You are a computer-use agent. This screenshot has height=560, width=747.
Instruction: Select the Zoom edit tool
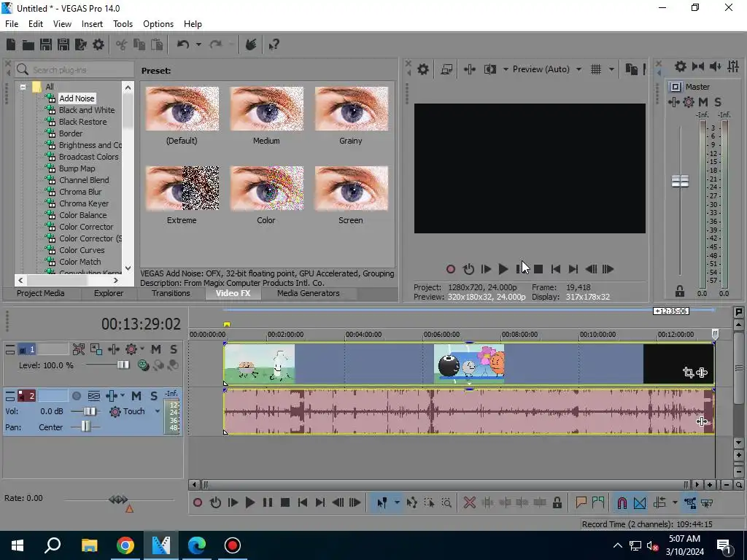(446, 502)
